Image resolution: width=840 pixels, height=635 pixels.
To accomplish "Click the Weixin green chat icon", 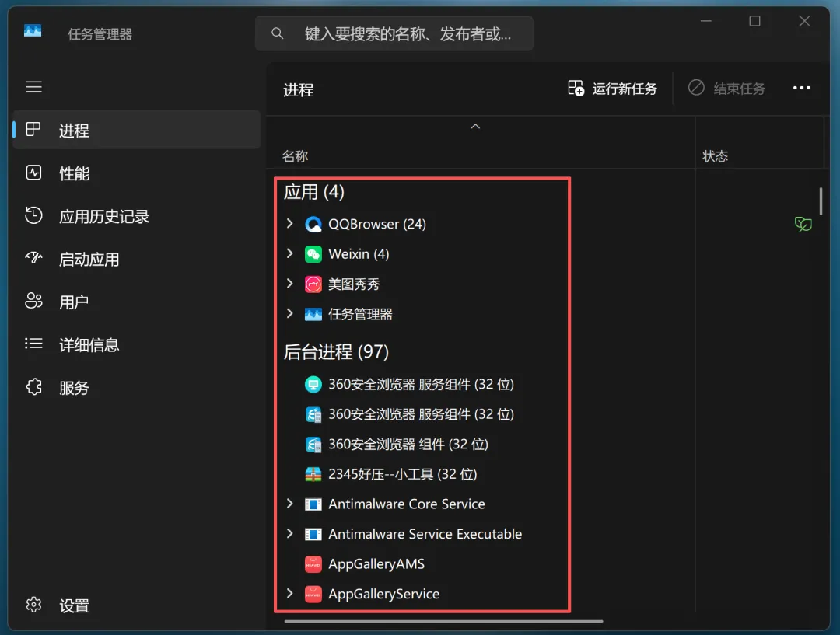I will pyautogui.click(x=313, y=254).
